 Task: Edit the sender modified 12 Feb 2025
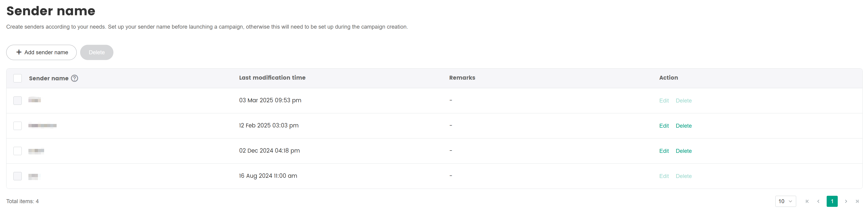click(664, 126)
